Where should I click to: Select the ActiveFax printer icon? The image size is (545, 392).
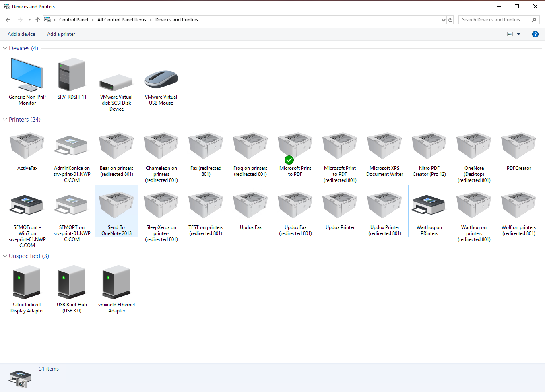[x=27, y=146]
